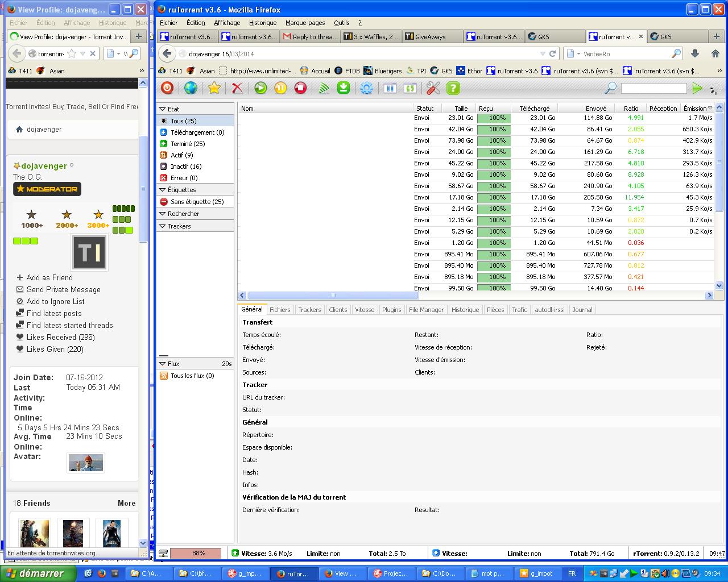Click the yellow star Create Torrent icon
The height and width of the screenshot is (582, 728).
pos(214,88)
